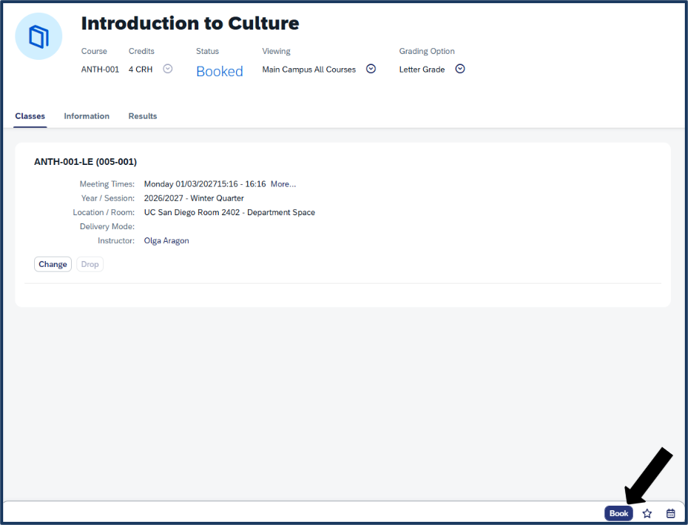688x525 pixels.
Task: Click the Grading Option label
Action: (426, 51)
